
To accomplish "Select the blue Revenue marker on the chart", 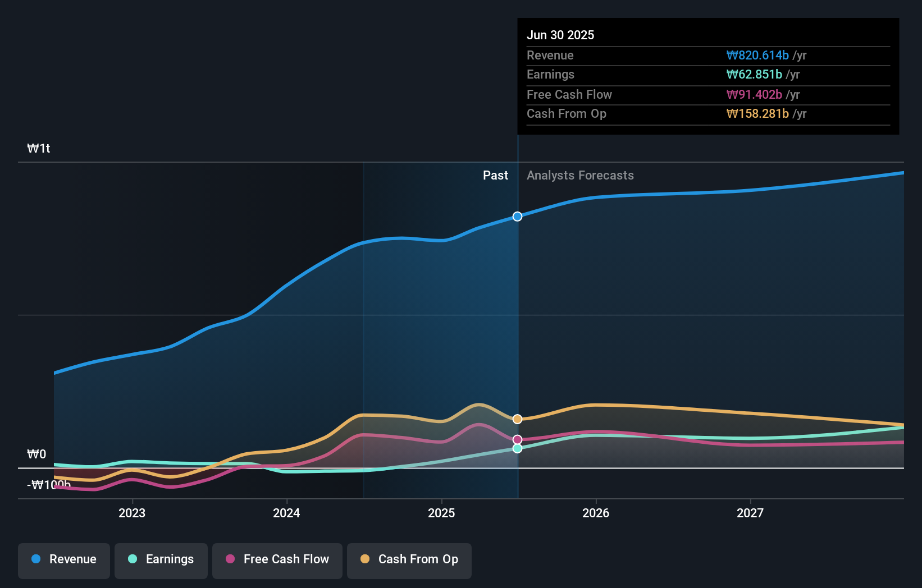I will point(517,216).
